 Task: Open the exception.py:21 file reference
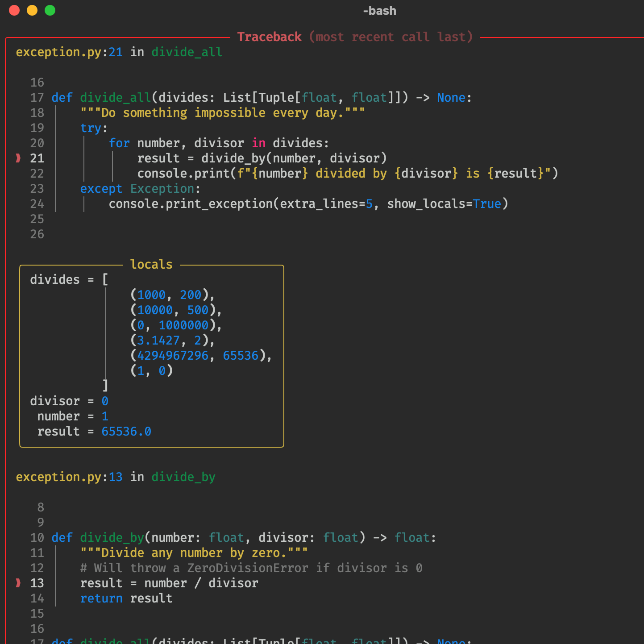69,52
